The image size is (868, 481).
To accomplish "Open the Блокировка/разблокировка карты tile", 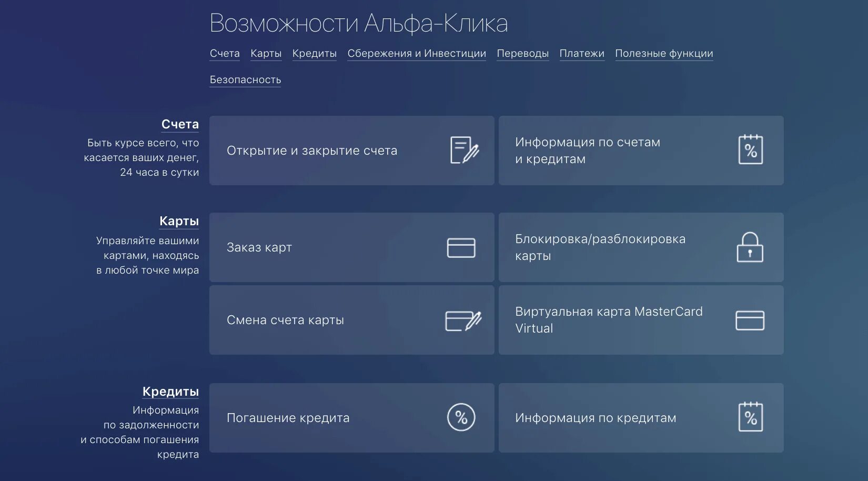I will click(x=641, y=247).
